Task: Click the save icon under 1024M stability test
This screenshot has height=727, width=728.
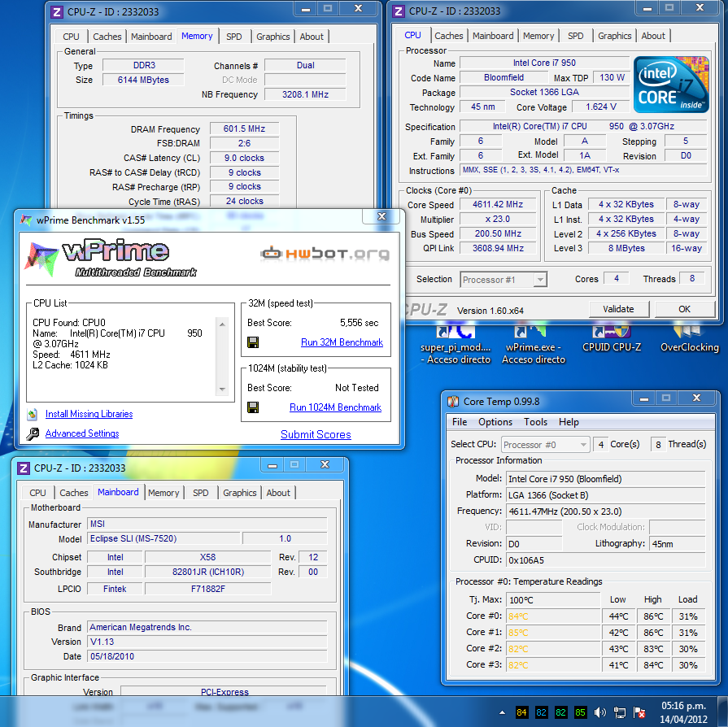Action: (253, 407)
